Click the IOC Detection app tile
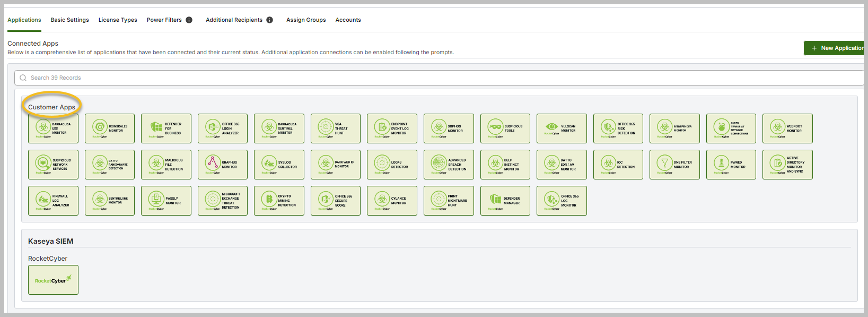868x317 pixels. click(618, 165)
